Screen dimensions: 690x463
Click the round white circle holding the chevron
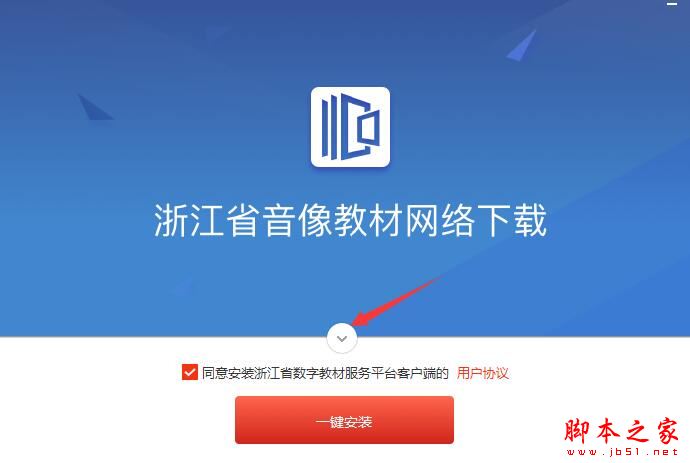tap(342, 338)
